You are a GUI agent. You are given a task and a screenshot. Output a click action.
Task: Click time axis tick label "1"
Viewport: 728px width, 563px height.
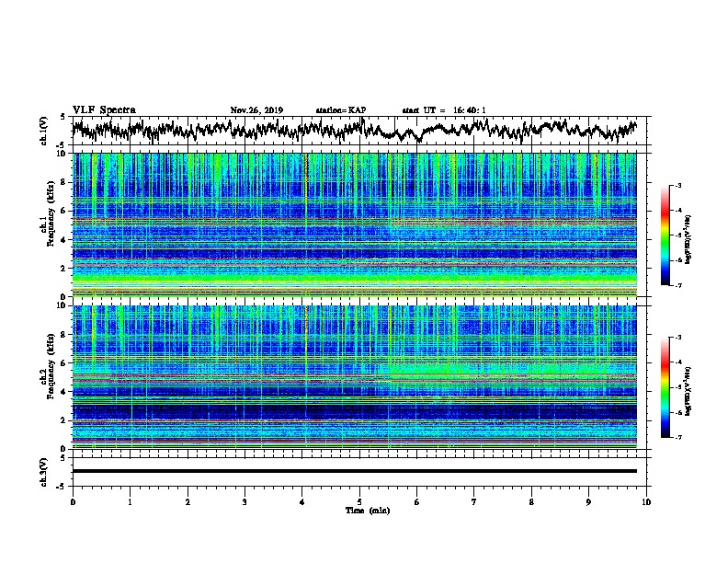click(x=131, y=502)
